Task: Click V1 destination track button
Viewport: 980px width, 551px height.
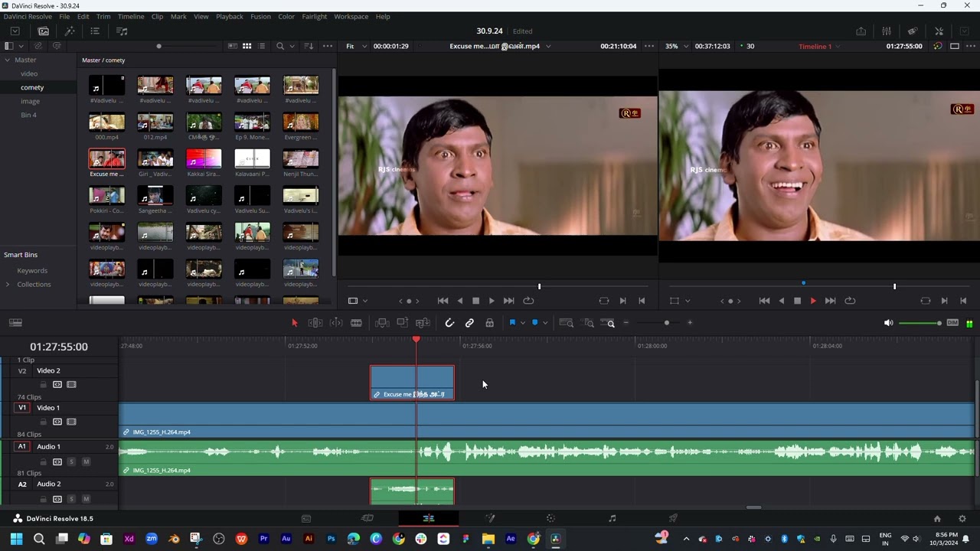Action: coord(22,408)
